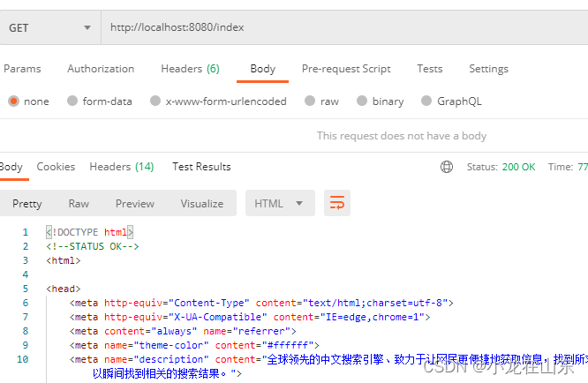The image size is (588, 383).
Task: Select the none body type
Action: (x=14, y=101)
